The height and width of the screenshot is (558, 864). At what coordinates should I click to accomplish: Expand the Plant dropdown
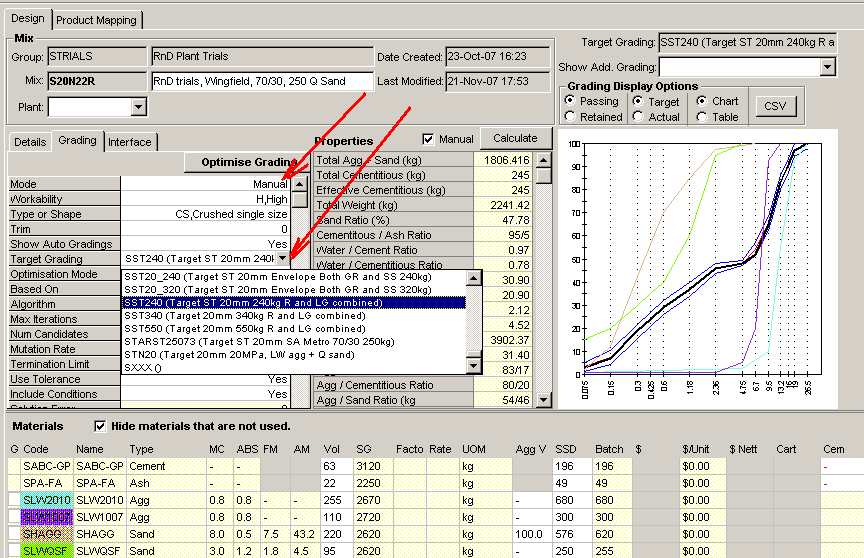pyautogui.click(x=140, y=107)
